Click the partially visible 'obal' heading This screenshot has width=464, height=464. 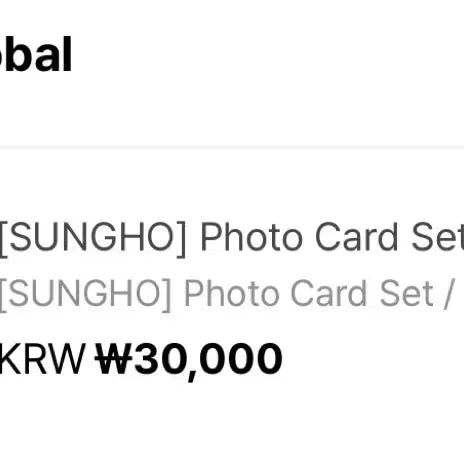(36, 54)
